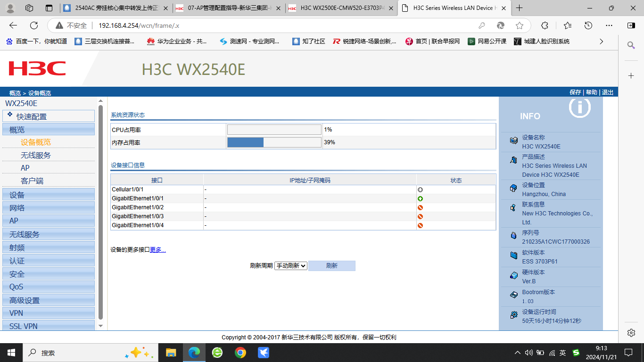Click the GigabitEthernet1/0/4 status icon

click(420, 225)
